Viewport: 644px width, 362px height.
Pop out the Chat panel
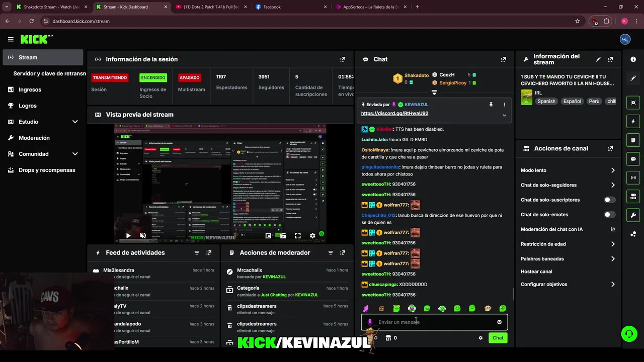(503, 59)
